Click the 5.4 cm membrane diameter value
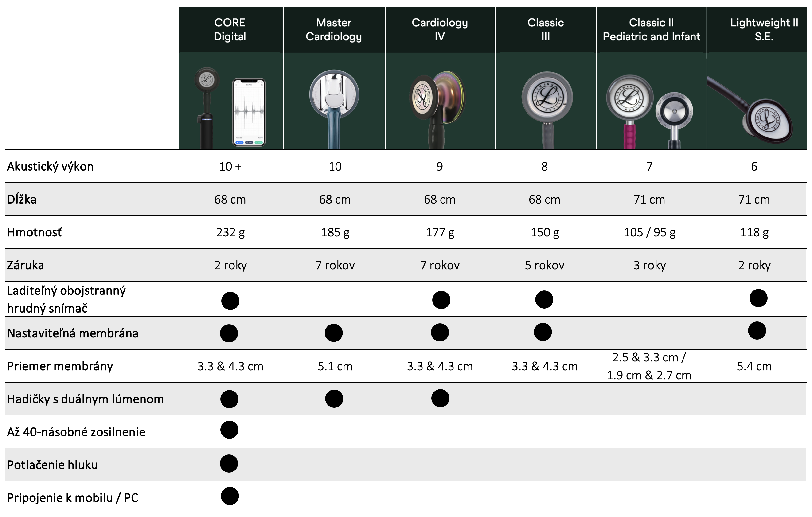This screenshot has height=517, width=812. click(x=754, y=366)
